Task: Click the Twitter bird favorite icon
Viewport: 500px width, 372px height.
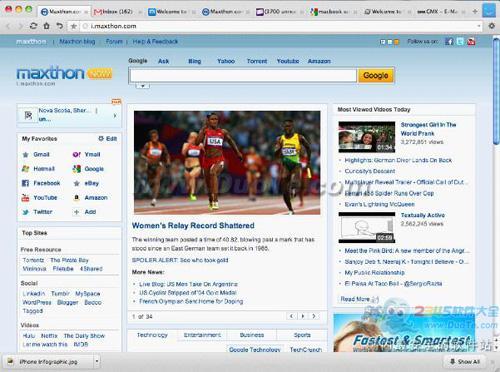Action: pos(25,212)
